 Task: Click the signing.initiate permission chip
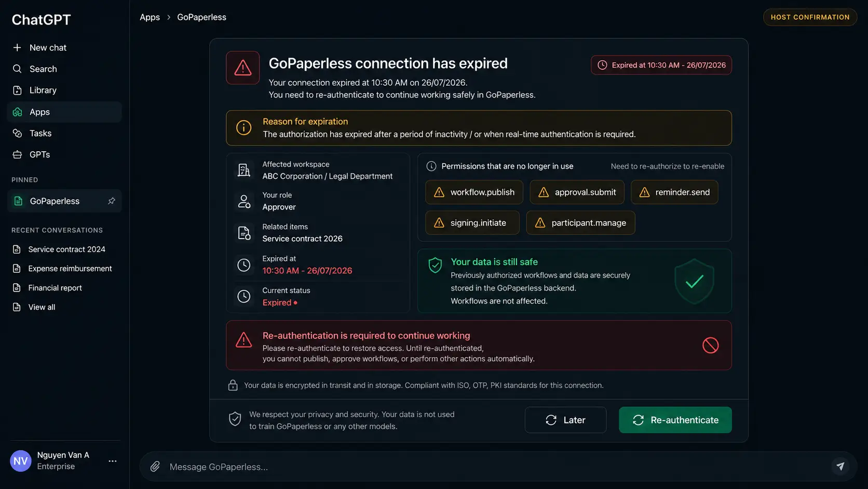(472, 223)
